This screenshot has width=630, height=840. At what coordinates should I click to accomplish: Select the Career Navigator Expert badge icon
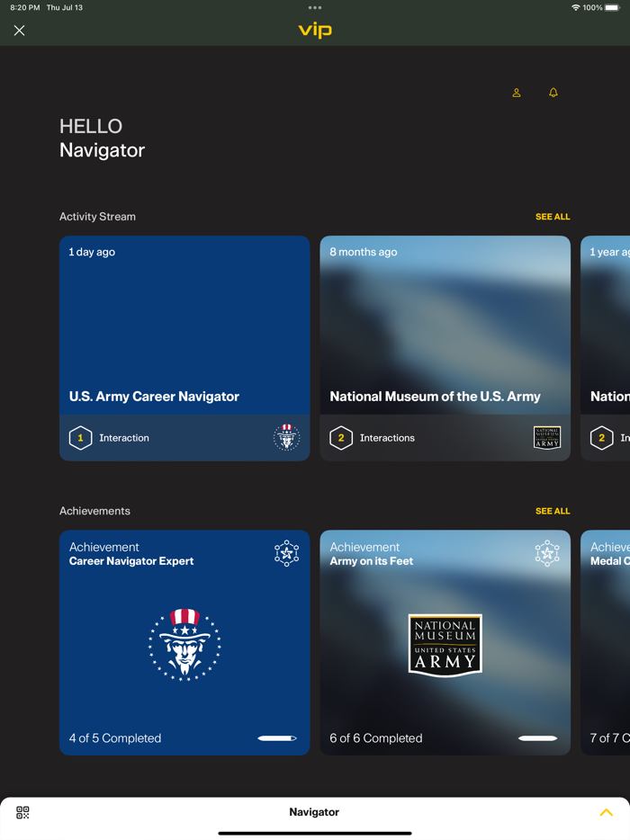click(286, 553)
